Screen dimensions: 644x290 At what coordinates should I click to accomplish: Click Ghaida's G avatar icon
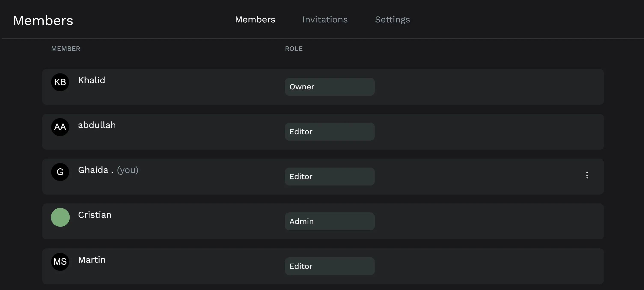pyautogui.click(x=60, y=172)
